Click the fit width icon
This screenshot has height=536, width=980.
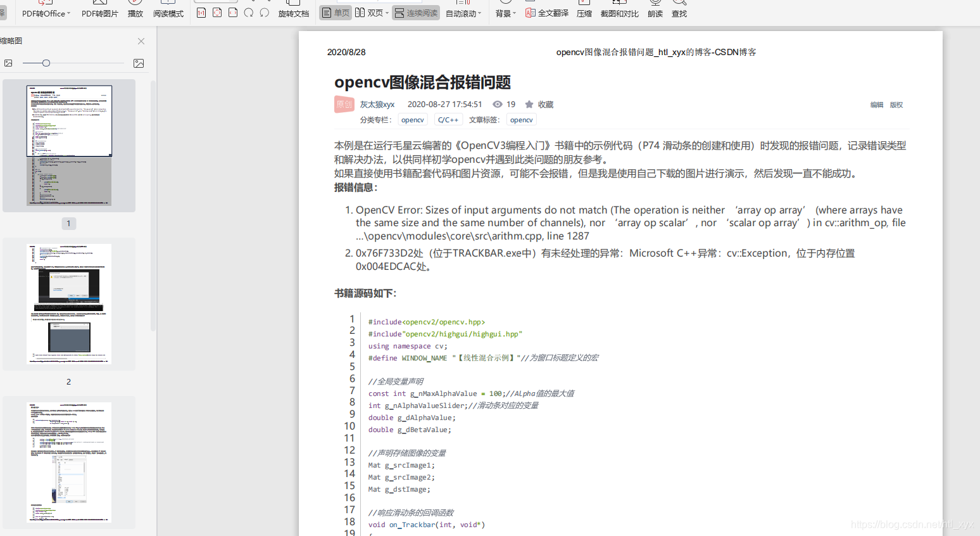click(x=233, y=13)
